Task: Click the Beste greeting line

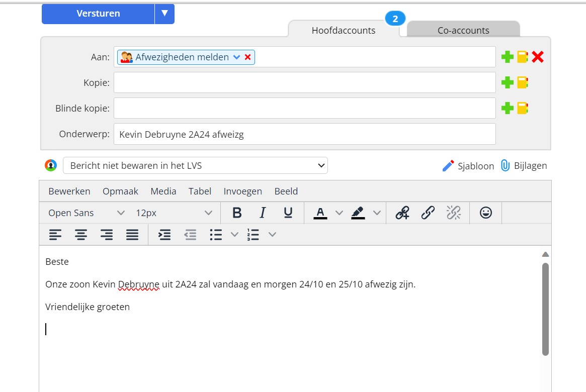Action: click(x=57, y=262)
